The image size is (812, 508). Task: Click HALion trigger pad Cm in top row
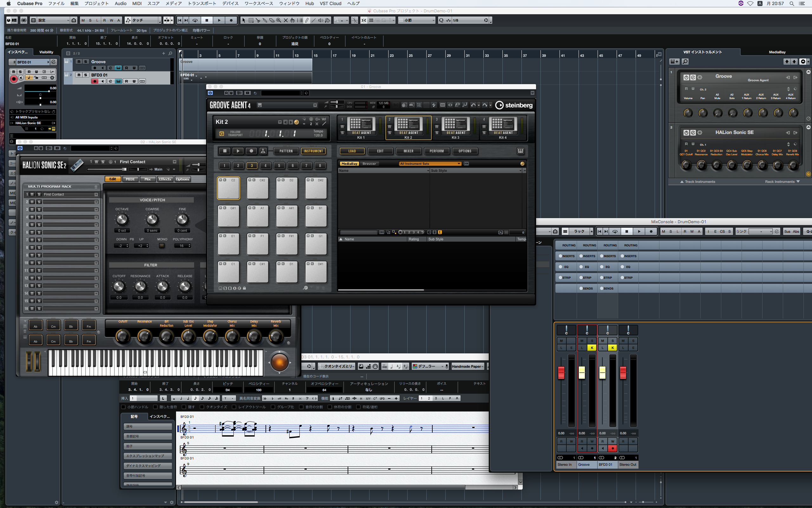click(x=53, y=325)
